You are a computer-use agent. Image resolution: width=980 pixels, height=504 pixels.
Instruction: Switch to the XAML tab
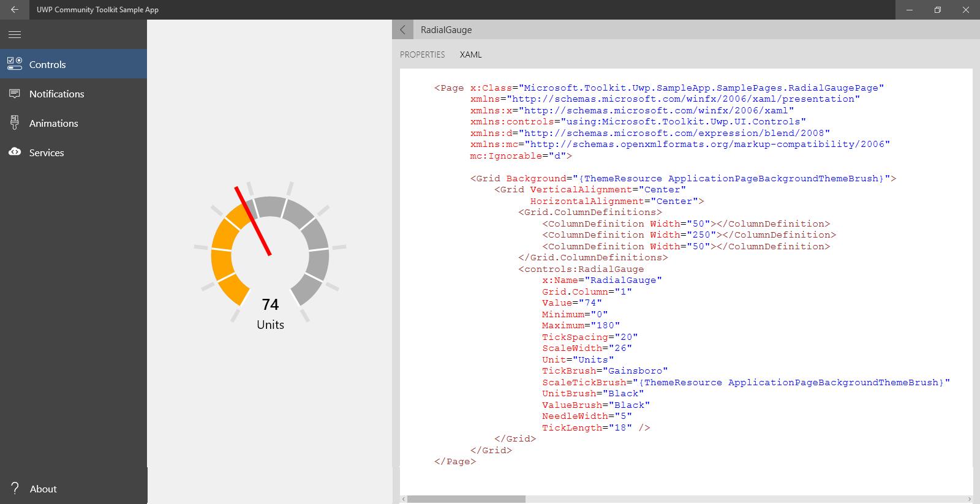point(471,55)
